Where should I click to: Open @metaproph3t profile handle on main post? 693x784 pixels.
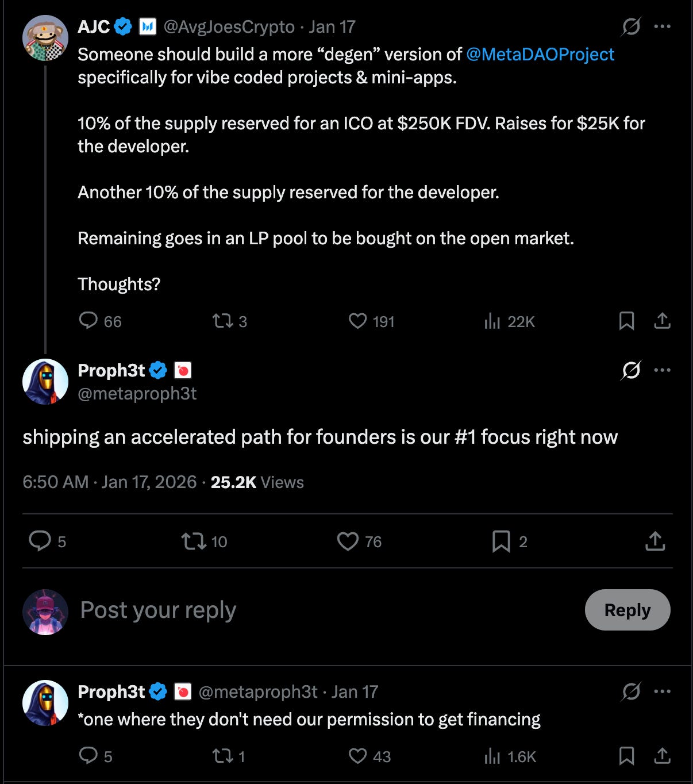click(137, 393)
